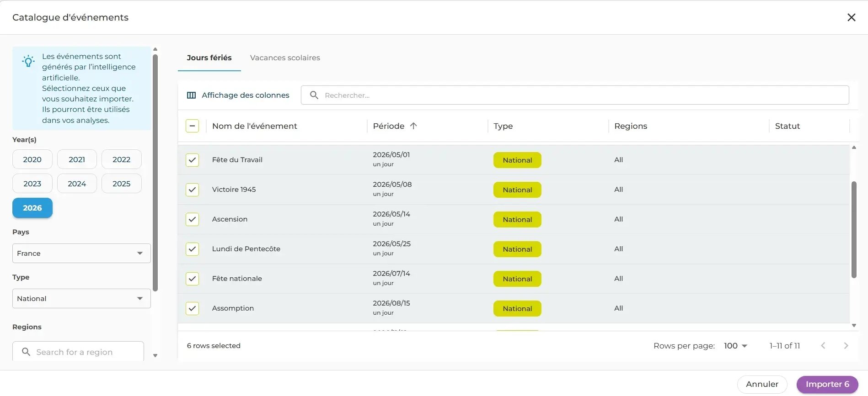Image resolution: width=868 pixels, height=396 pixels.
Task: Click the Search for a region field
Action: pos(78,352)
